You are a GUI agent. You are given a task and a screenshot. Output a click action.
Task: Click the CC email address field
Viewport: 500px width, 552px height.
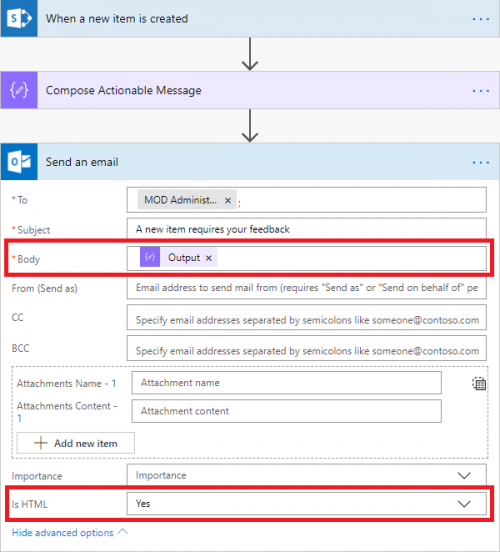(307, 317)
